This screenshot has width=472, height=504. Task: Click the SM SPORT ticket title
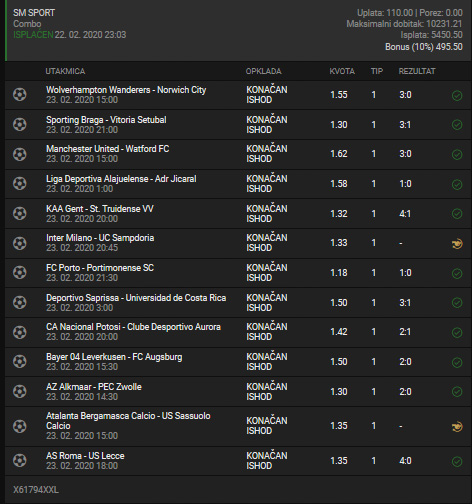(x=34, y=13)
